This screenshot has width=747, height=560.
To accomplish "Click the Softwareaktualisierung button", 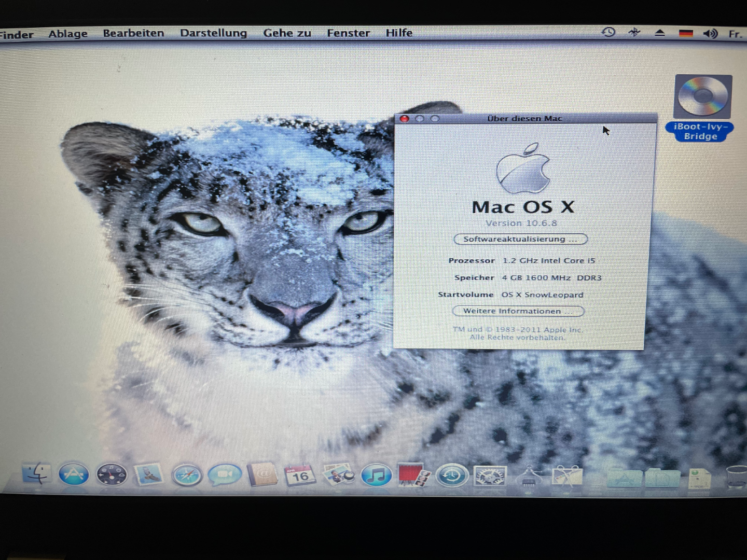I will [520, 239].
